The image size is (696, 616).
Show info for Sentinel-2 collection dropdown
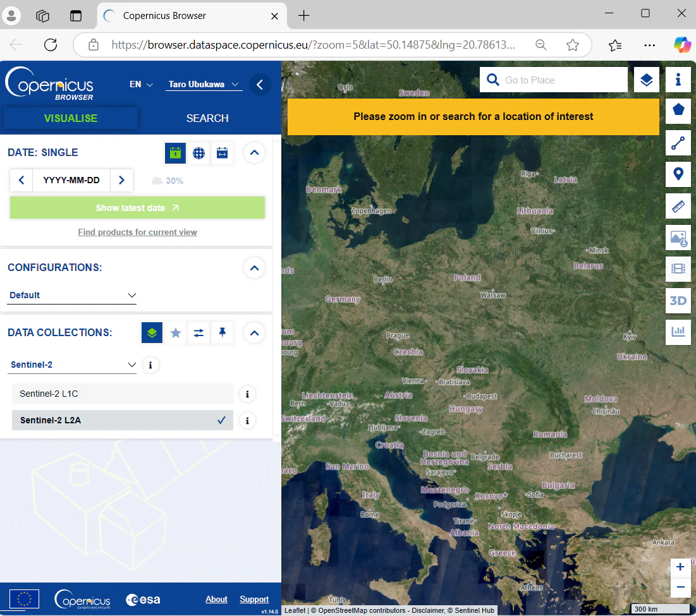[x=150, y=365]
